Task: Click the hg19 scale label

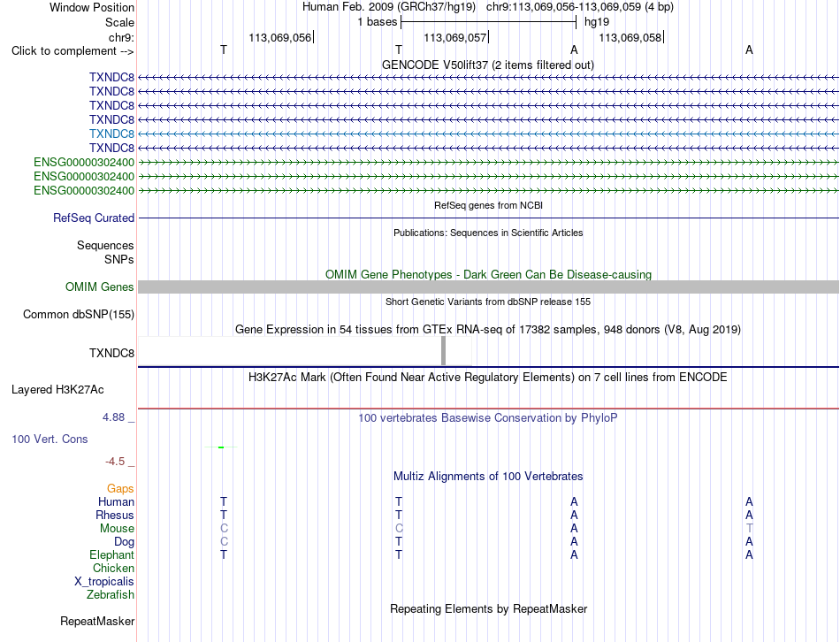Action: (597, 22)
